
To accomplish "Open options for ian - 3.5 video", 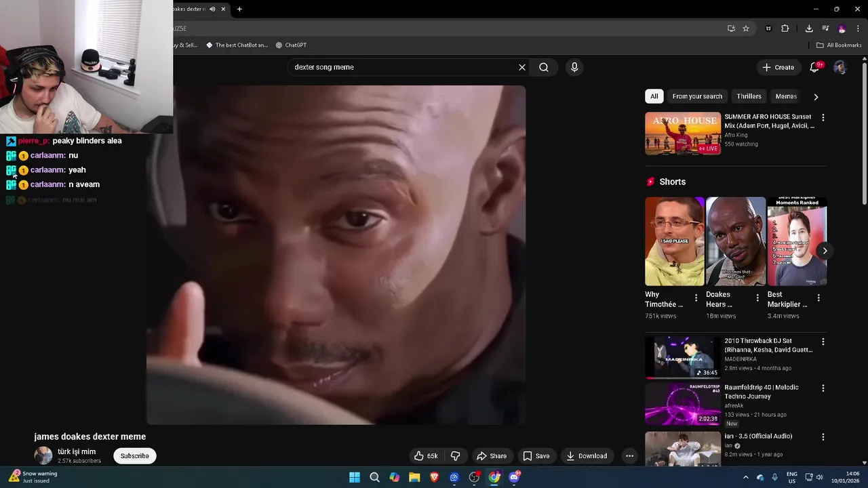I will point(823,437).
